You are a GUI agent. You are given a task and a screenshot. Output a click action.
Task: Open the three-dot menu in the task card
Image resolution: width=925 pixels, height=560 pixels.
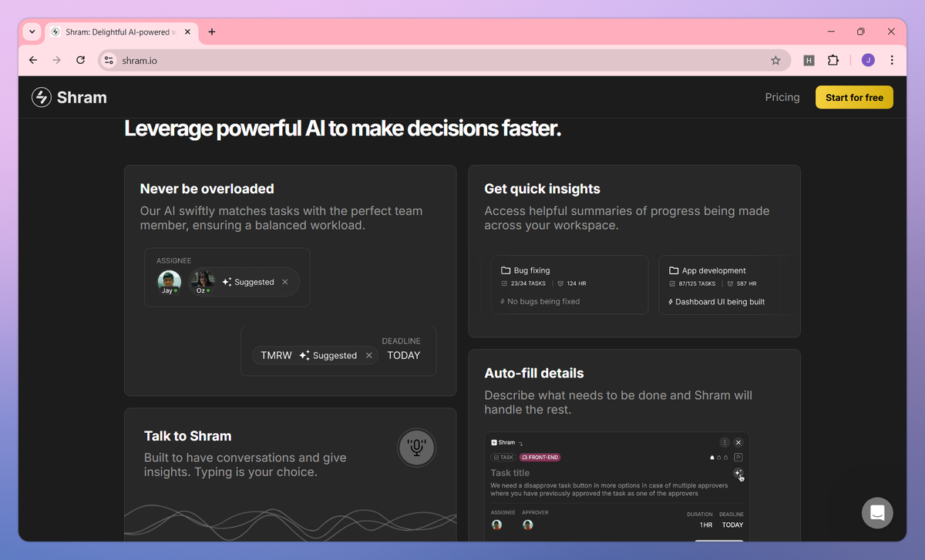[x=725, y=442]
